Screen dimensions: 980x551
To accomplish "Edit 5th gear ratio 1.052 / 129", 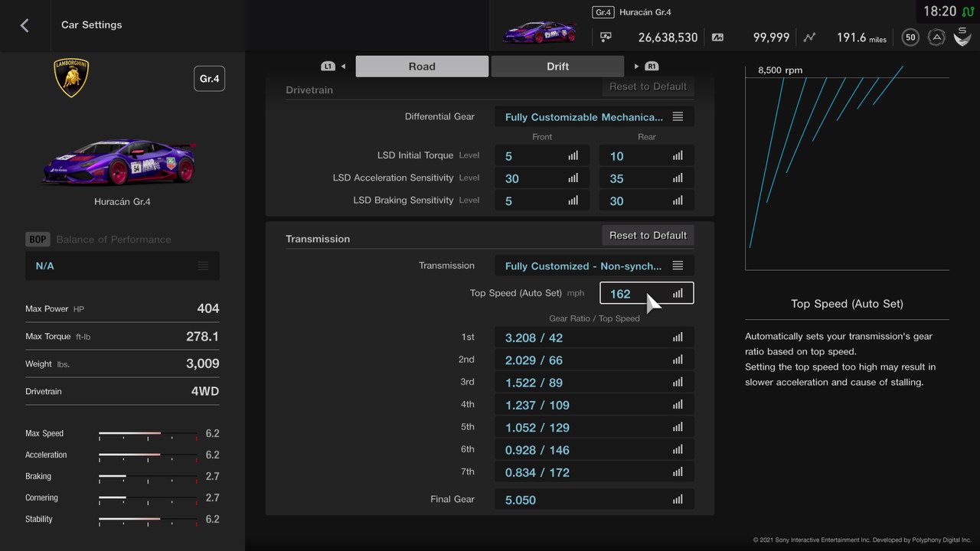I will 594,427.
